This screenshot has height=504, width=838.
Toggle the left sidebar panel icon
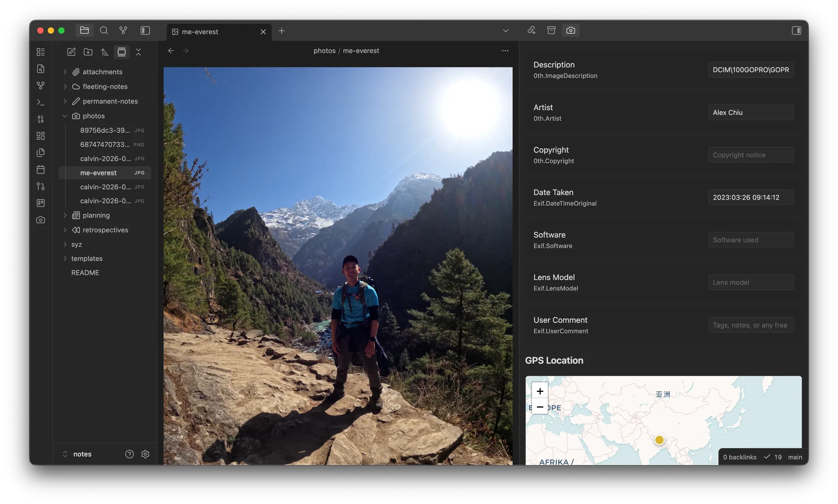pyautogui.click(x=145, y=30)
